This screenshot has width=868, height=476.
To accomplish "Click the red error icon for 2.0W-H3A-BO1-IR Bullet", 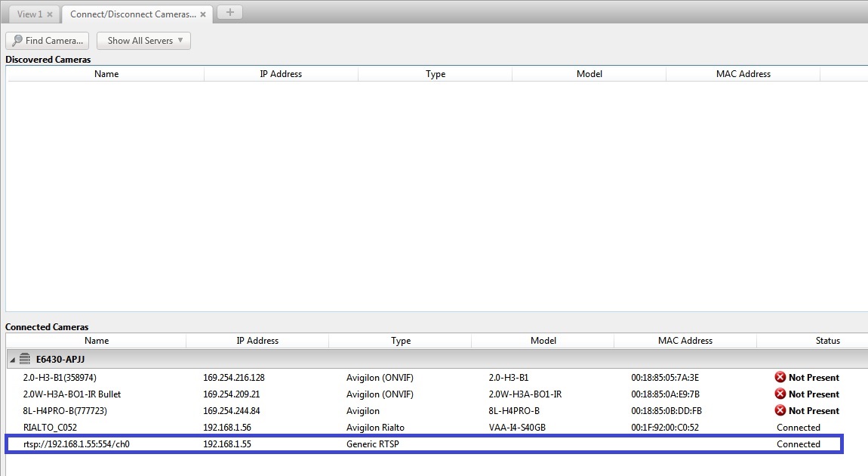I will point(780,394).
